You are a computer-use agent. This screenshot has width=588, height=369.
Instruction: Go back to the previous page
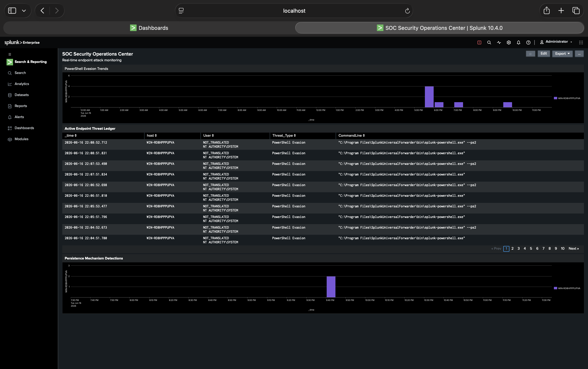pos(42,10)
